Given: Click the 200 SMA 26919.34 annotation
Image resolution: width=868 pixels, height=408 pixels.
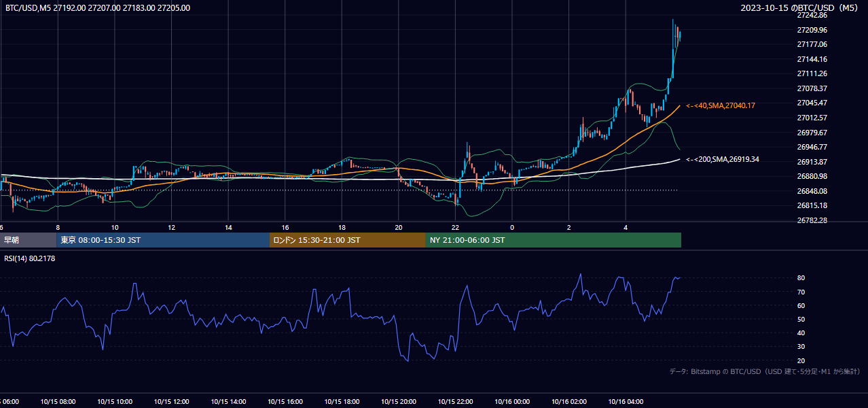Looking at the screenshot, I should point(723,159).
